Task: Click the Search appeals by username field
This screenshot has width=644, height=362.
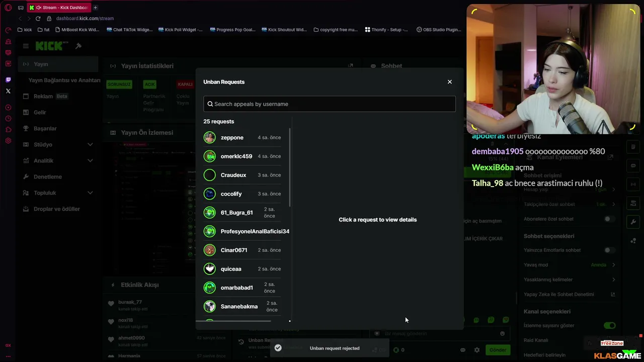Action: [x=330, y=104]
